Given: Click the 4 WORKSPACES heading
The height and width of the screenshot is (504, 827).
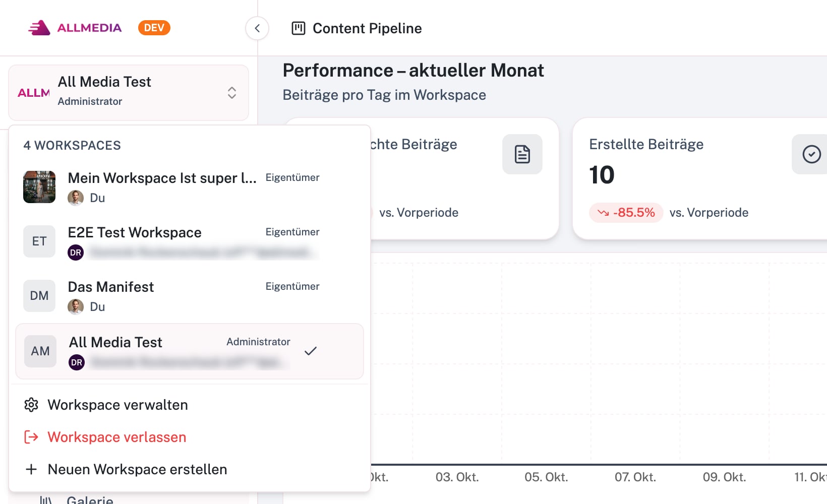Looking at the screenshot, I should (72, 145).
